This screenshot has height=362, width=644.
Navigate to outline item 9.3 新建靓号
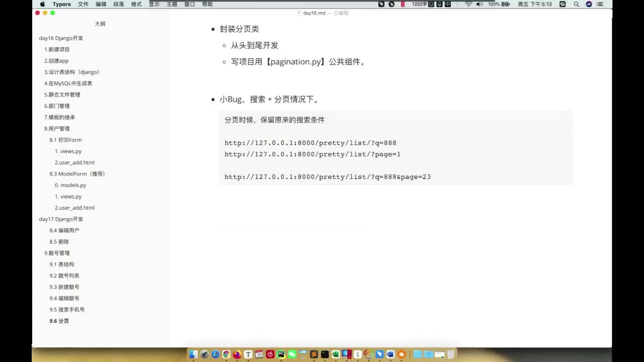point(64,287)
